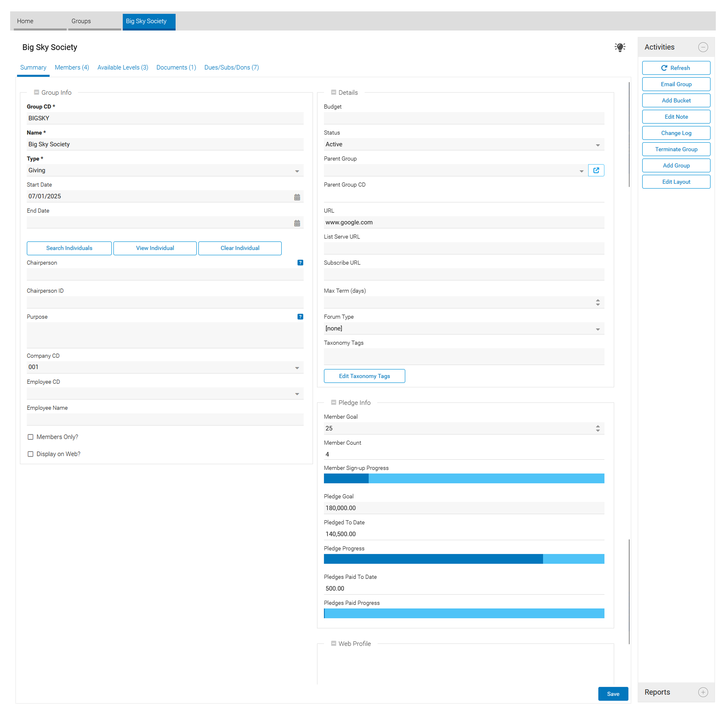Click the Save button
The width and height of the screenshot is (728, 717).
click(x=613, y=694)
